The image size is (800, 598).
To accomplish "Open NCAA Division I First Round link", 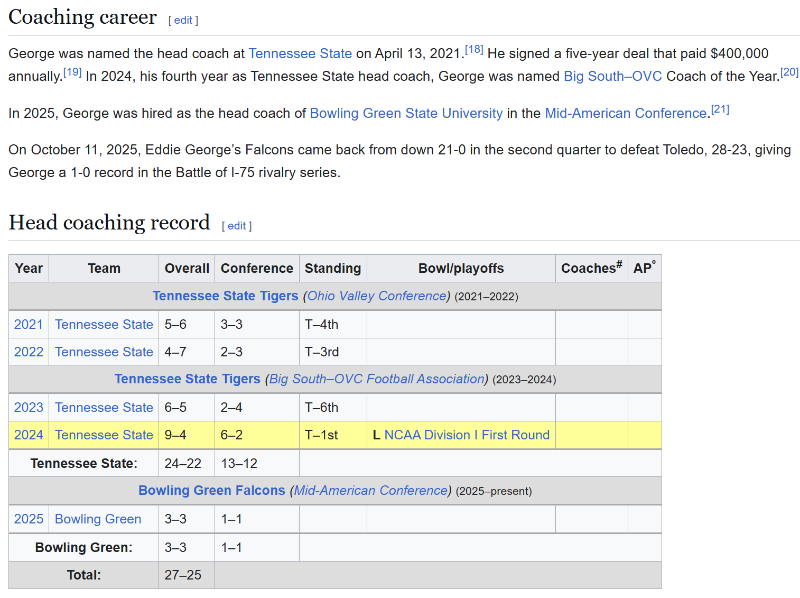I will [467, 435].
